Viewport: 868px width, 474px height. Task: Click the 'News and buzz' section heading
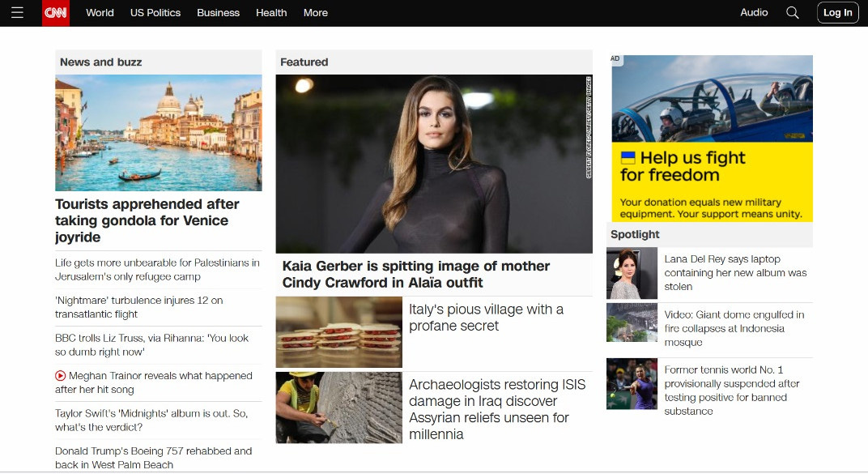coord(100,62)
